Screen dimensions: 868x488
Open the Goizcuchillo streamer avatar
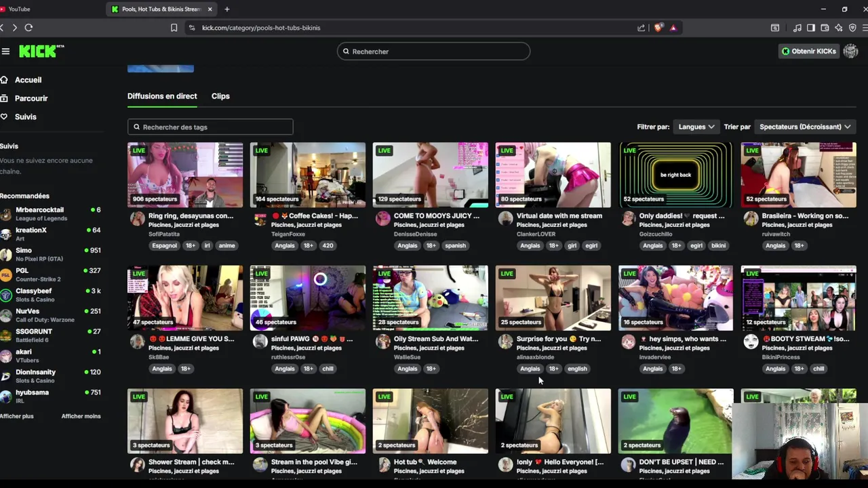(629, 218)
